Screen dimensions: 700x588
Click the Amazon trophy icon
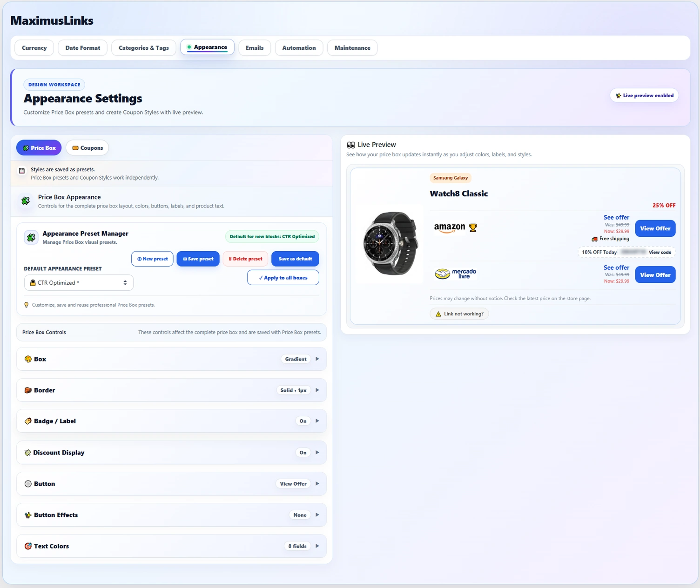click(473, 228)
